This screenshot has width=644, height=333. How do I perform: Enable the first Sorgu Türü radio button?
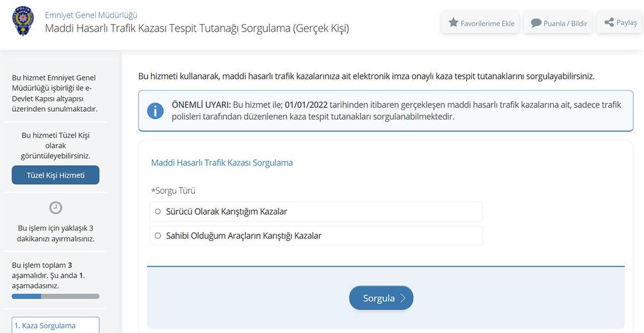[157, 212]
